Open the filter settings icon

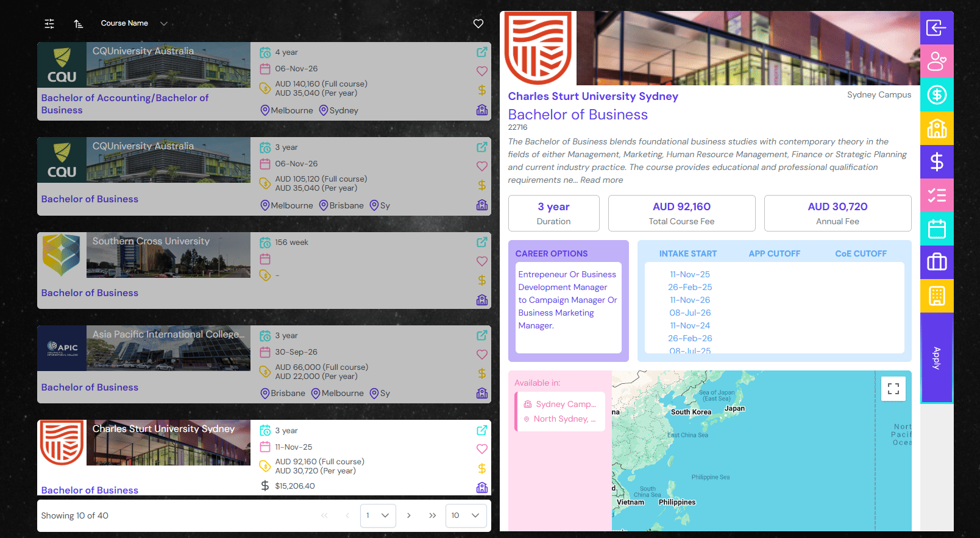coord(49,24)
